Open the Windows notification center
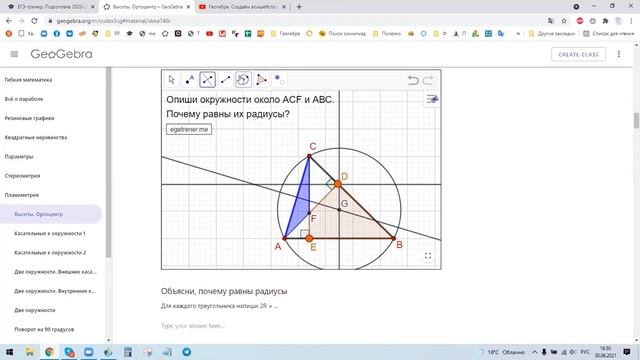 (627, 352)
